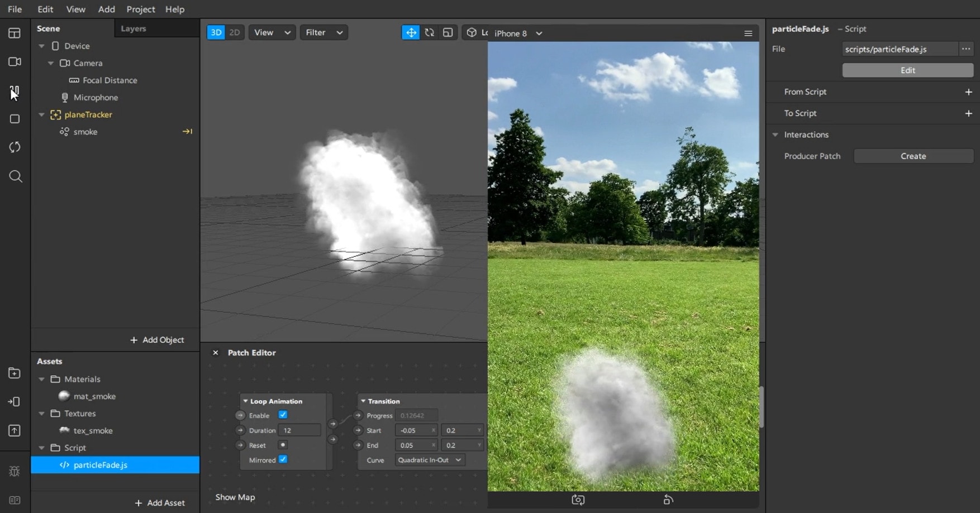
Task: Click Show Map in Patch Editor
Action: 235,497
